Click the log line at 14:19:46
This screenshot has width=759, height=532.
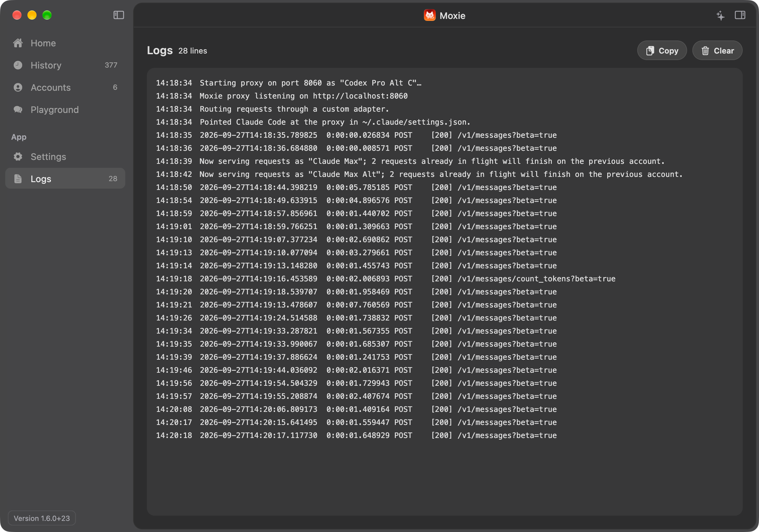(356, 370)
